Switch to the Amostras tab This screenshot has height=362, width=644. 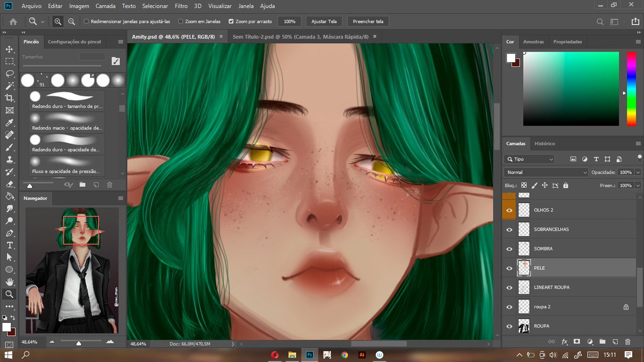(x=533, y=41)
